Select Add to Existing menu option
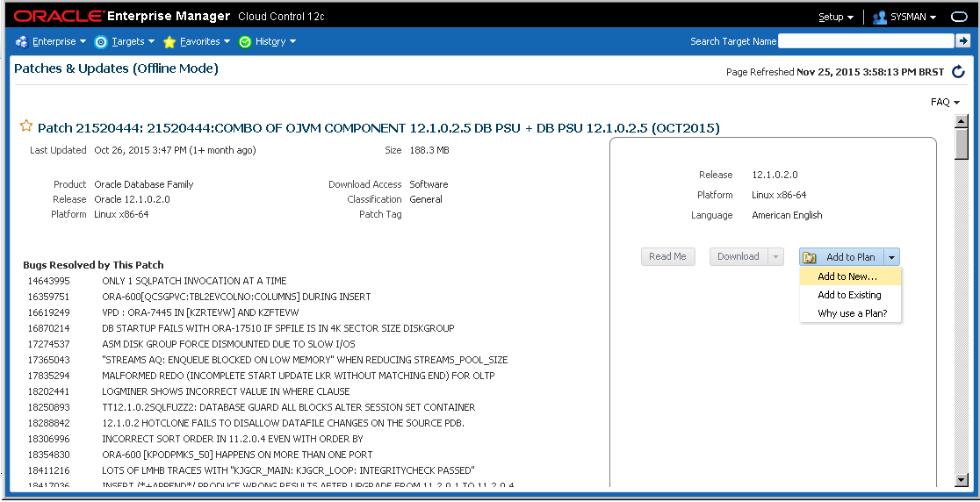The height and width of the screenshot is (502, 980). tap(850, 295)
